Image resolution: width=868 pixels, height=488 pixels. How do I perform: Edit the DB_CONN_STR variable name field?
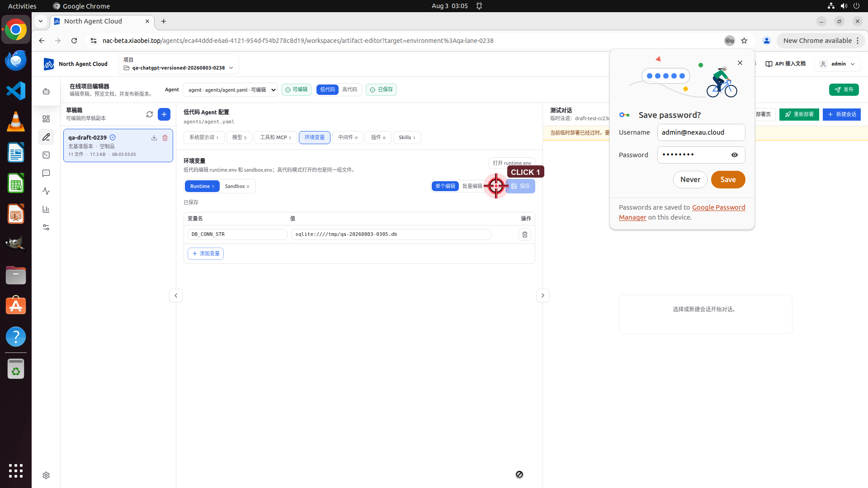point(237,235)
